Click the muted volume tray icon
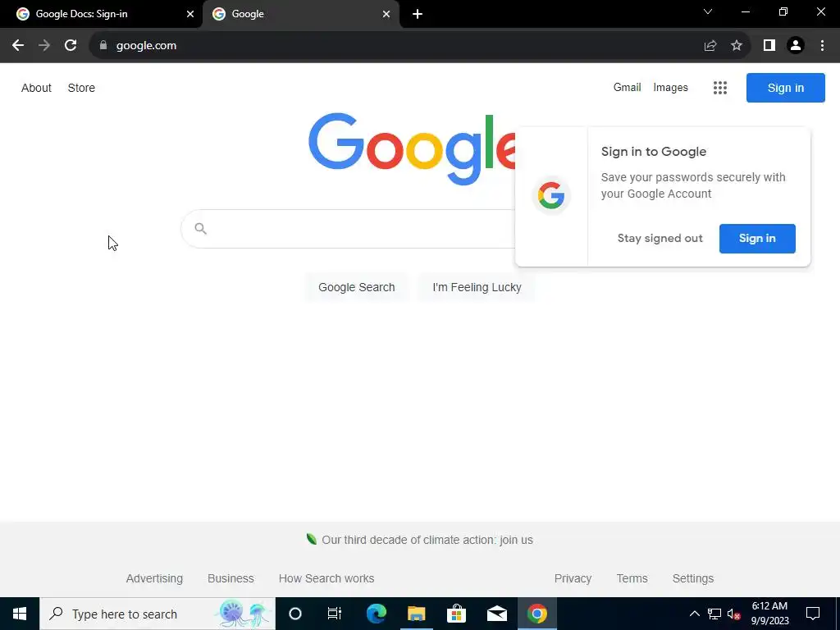840x630 pixels. [x=733, y=614]
